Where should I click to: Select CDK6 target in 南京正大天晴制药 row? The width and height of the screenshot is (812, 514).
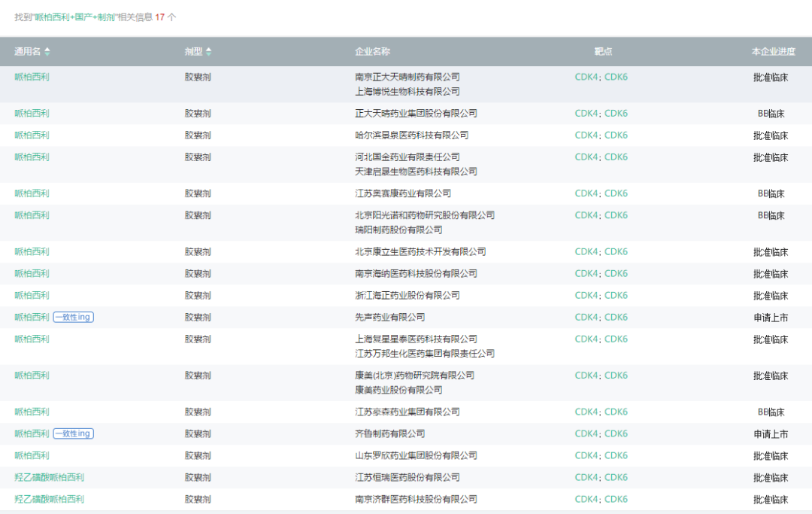(617, 77)
